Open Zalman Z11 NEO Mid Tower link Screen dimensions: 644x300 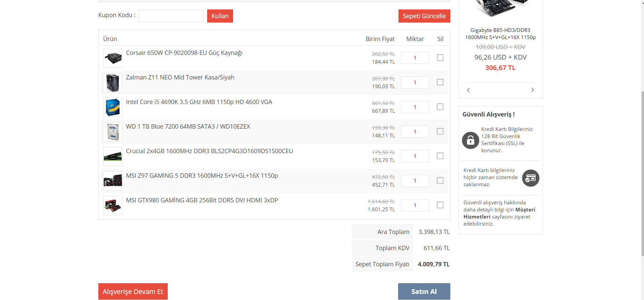pyautogui.click(x=180, y=77)
